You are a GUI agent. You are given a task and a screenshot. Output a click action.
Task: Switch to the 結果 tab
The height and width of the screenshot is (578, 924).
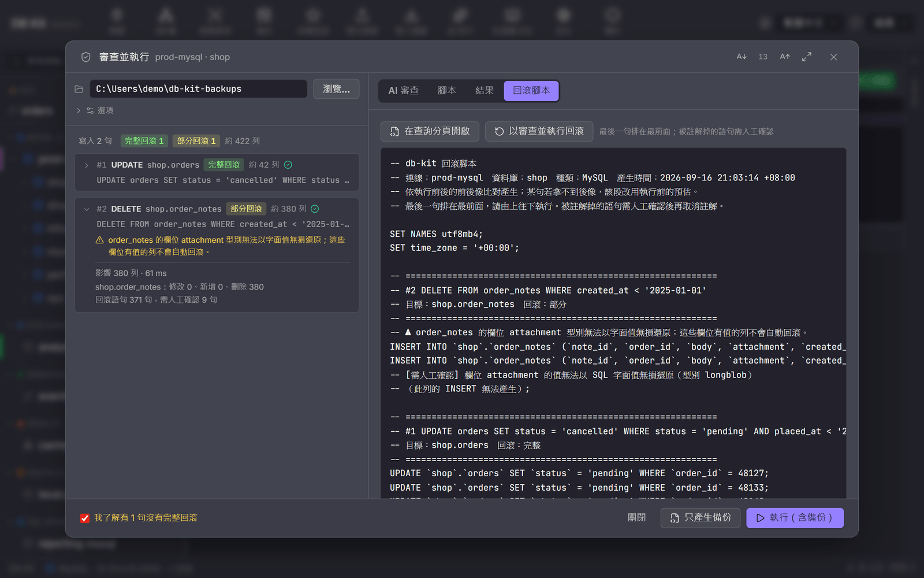485,91
